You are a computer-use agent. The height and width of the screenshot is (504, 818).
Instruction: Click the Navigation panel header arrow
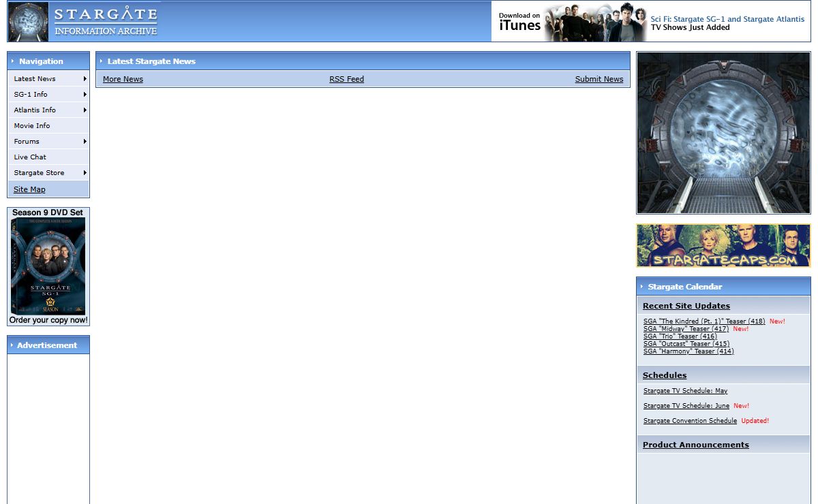click(x=12, y=61)
